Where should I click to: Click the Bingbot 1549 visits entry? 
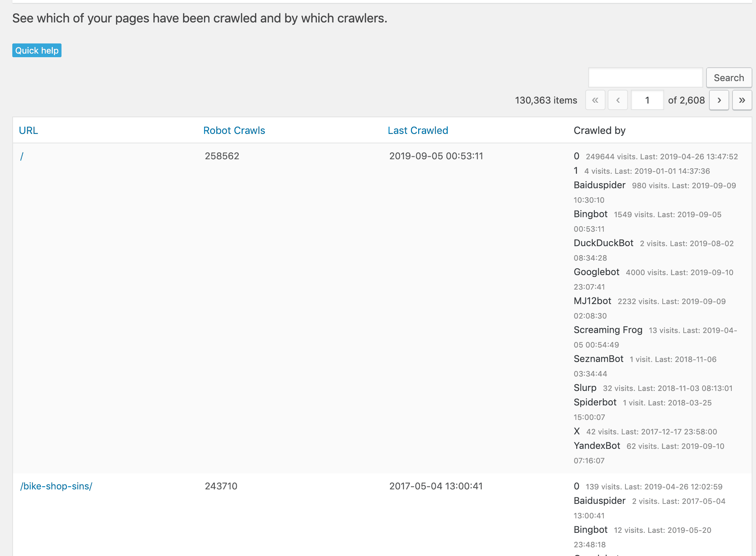click(647, 221)
